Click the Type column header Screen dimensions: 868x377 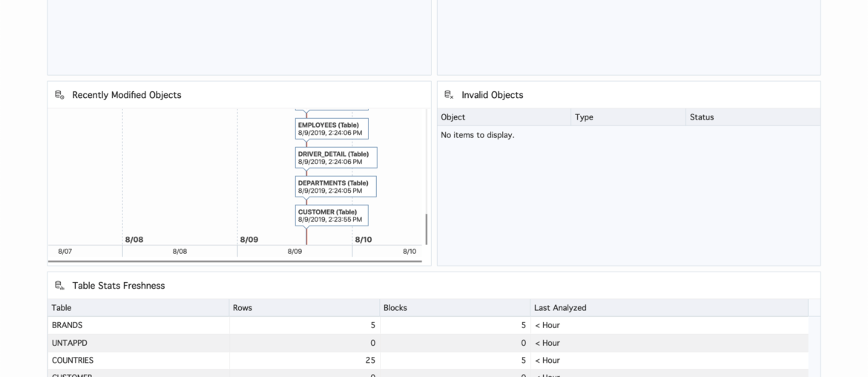[x=628, y=117]
